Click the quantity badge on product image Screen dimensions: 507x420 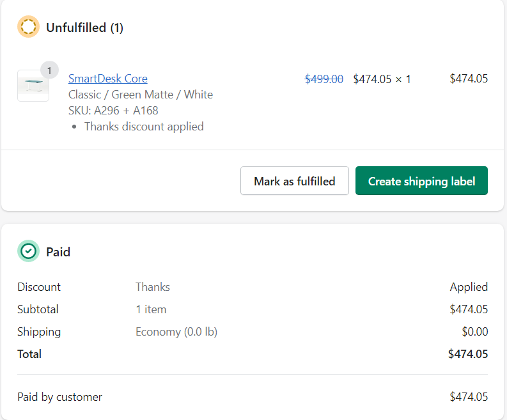coord(49,70)
